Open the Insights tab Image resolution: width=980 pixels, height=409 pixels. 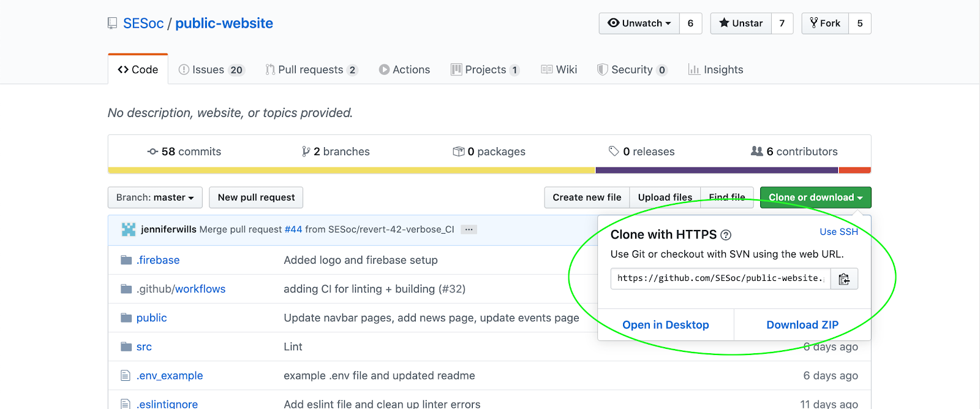pos(715,70)
